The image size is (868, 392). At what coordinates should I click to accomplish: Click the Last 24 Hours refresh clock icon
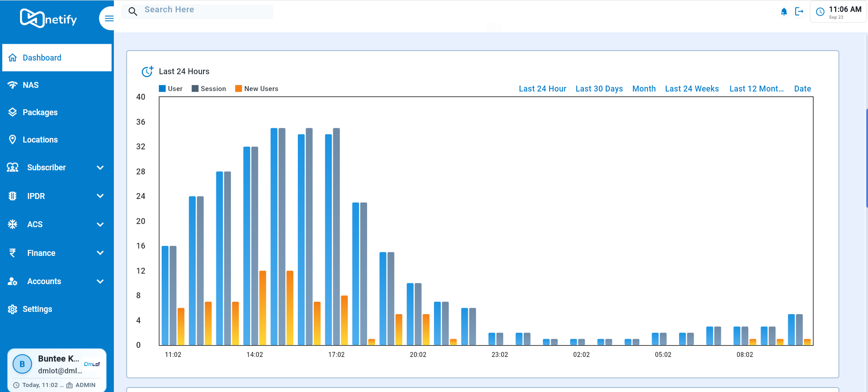pyautogui.click(x=147, y=71)
